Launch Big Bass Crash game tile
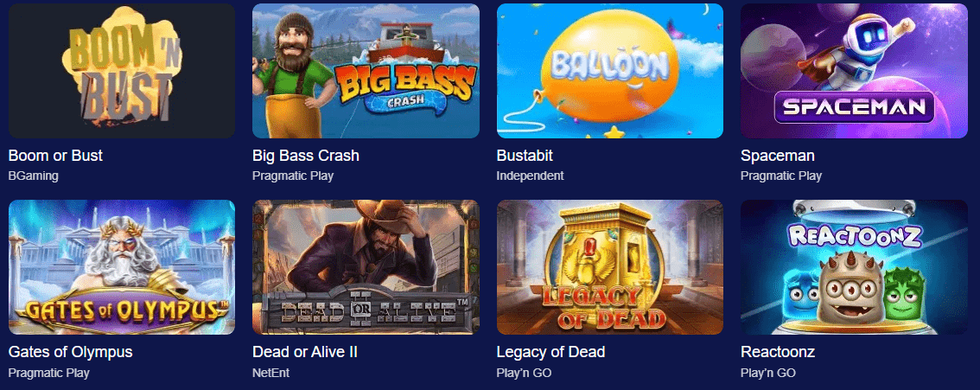 tap(366, 71)
